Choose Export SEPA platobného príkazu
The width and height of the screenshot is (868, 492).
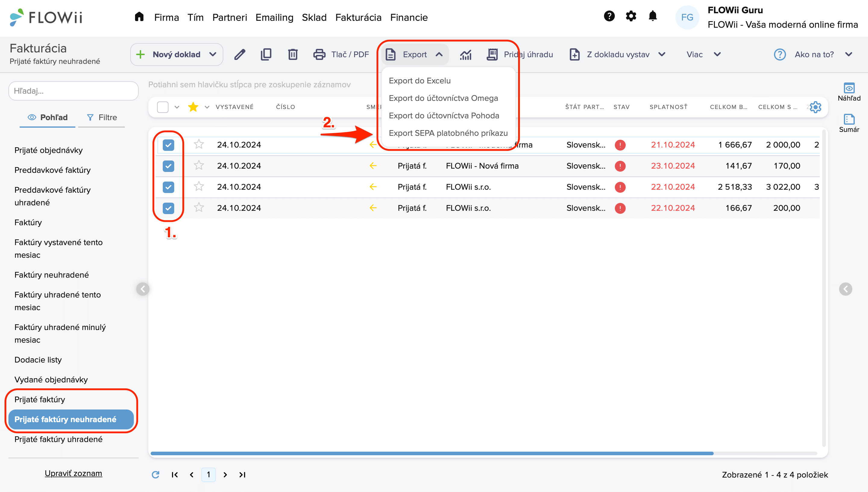click(x=448, y=133)
